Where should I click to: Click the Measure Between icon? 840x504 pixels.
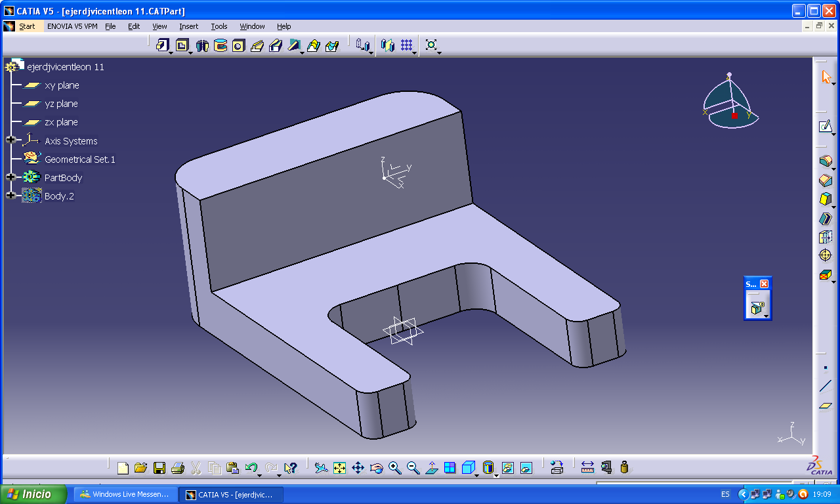587,467
